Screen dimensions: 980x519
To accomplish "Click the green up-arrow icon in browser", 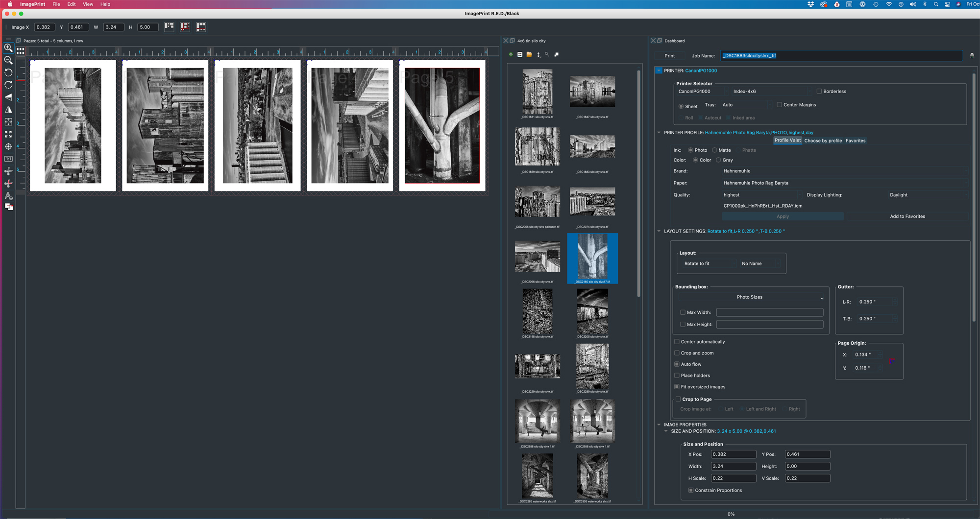I will pyautogui.click(x=511, y=55).
